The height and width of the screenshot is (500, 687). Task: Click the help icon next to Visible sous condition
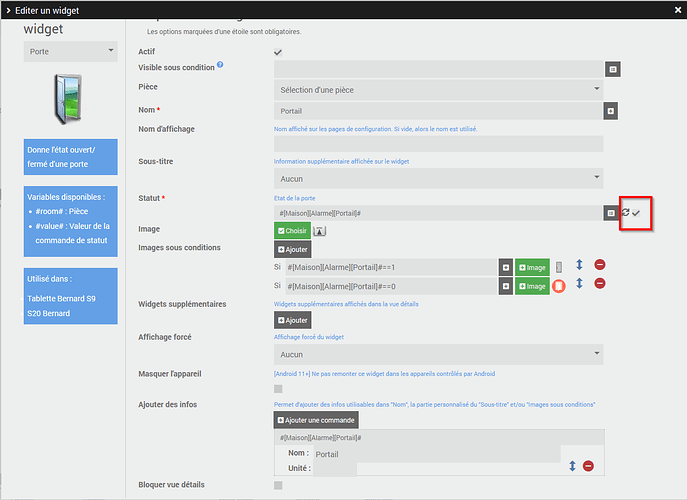[x=220, y=66]
